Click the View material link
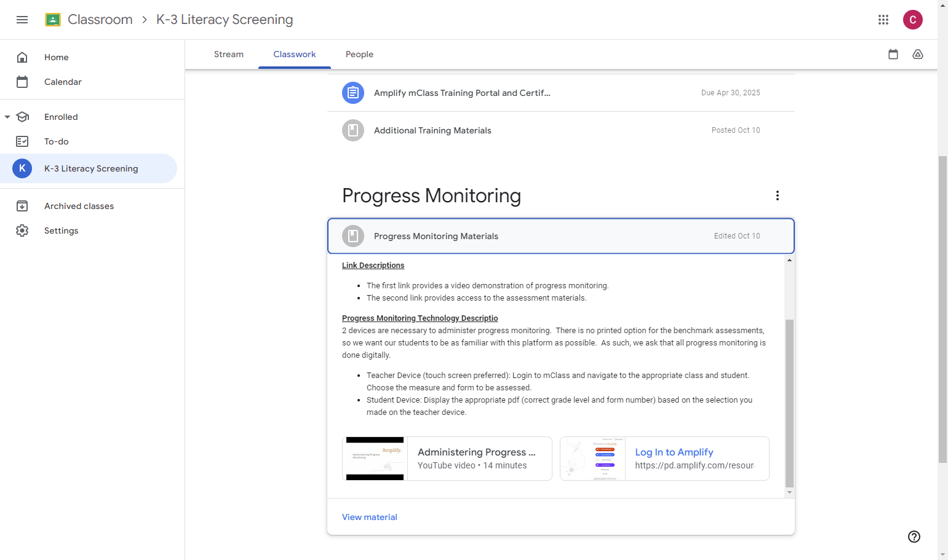This screenshot has width=948, height=560. click(370, 517)
